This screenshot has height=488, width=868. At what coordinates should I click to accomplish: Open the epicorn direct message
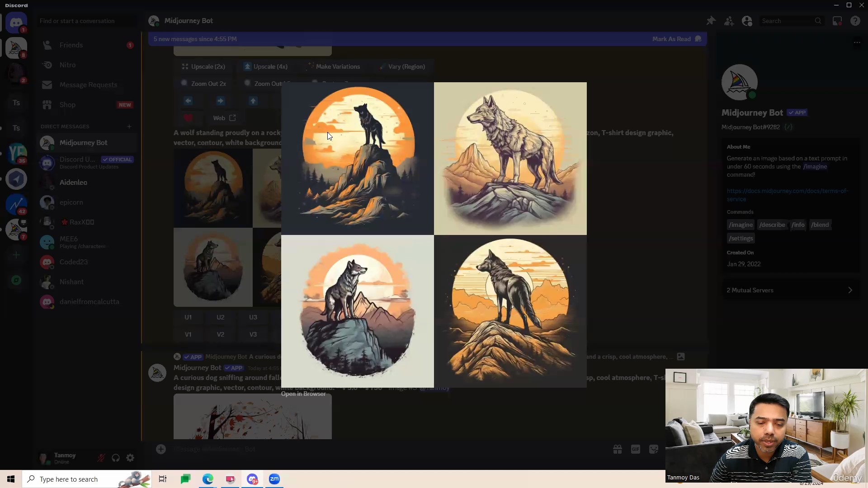pyautogui.click(x=87, y=202)
